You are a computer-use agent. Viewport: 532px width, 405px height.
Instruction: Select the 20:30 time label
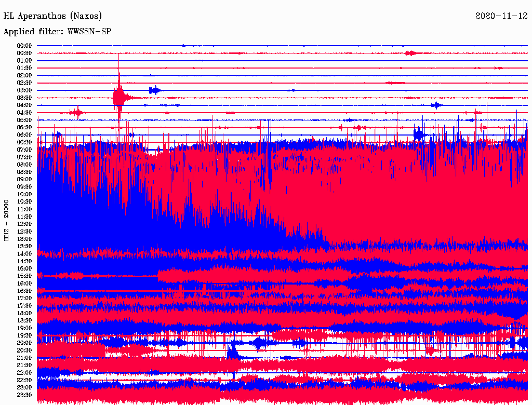click(24, 350)
